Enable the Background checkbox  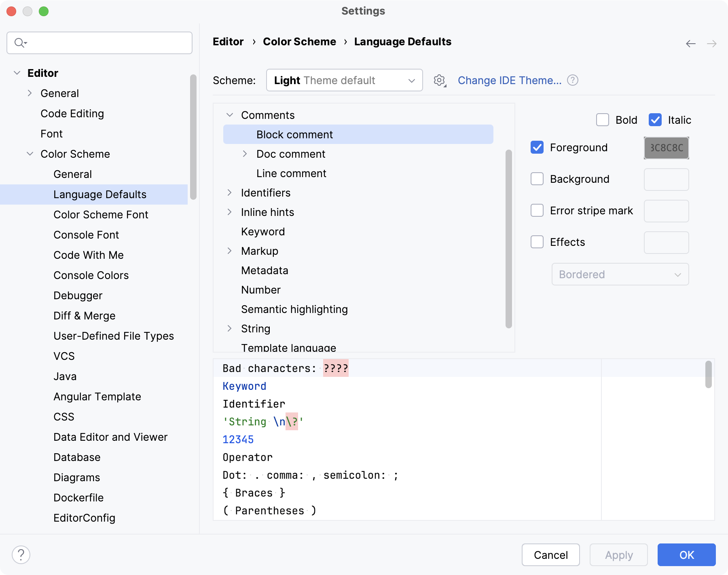click(537, 179)
